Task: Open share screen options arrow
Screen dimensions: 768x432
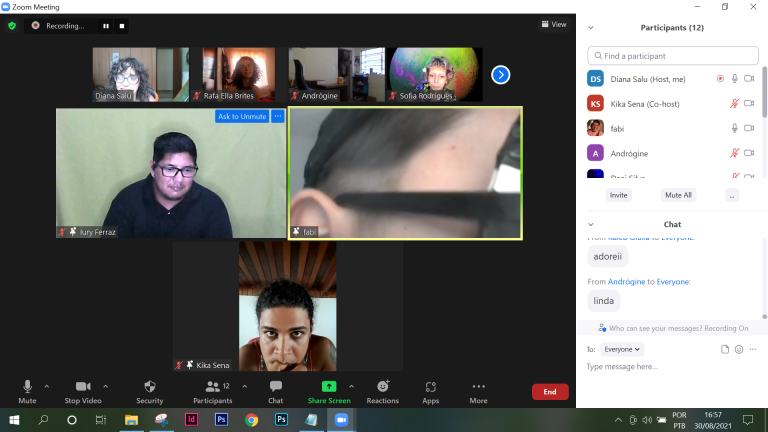Action: click(x=352, y=386)
